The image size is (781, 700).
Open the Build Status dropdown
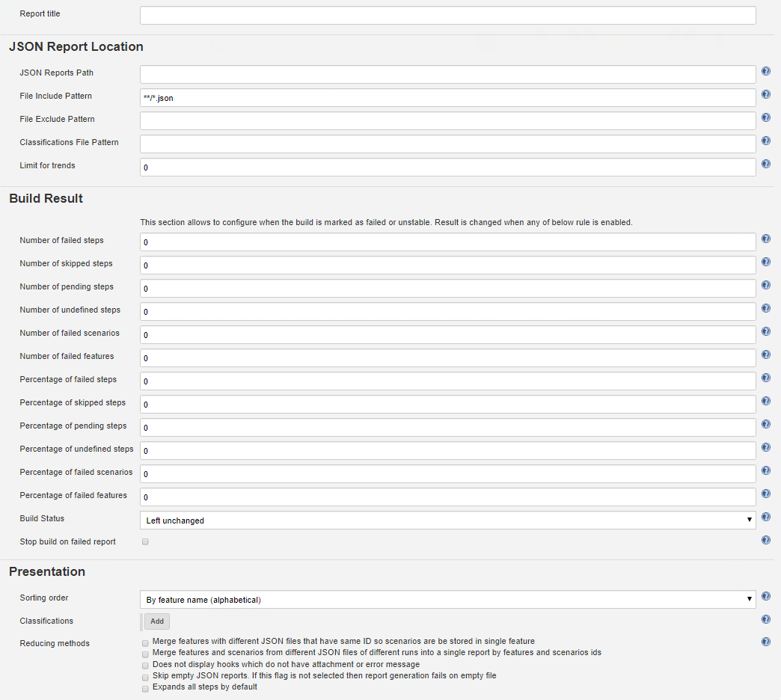pos(448,521)
